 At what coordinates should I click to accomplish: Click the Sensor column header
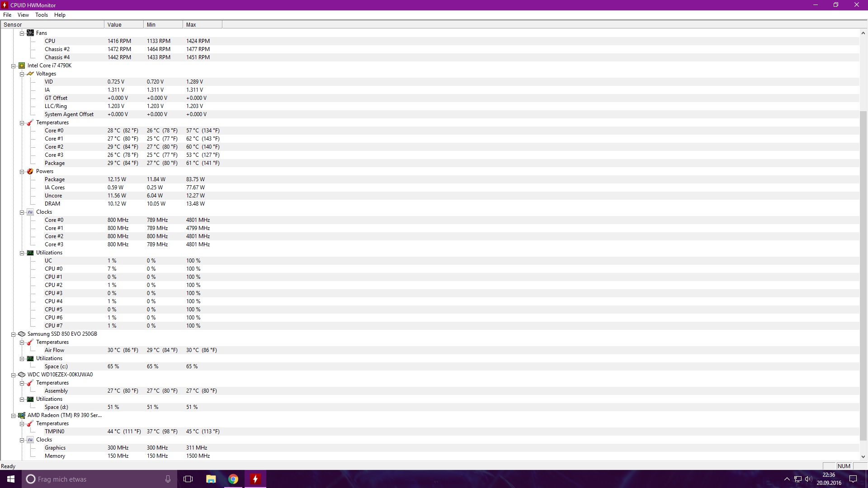coord(52,25)
